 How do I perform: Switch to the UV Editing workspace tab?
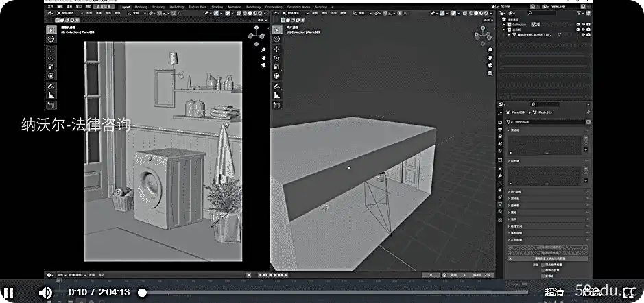177,7
